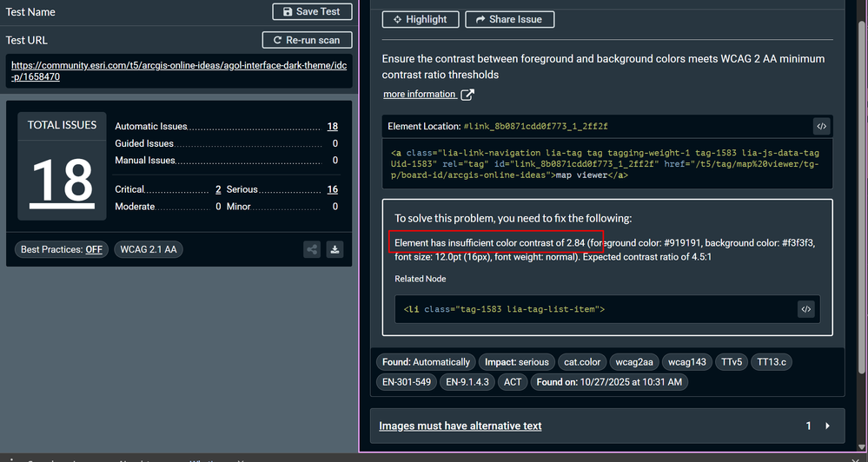Image resolution: width=868 pixels, height=462 pixels.
Task: Toggle code view for Element Location
Action: [x=821, y=126]
